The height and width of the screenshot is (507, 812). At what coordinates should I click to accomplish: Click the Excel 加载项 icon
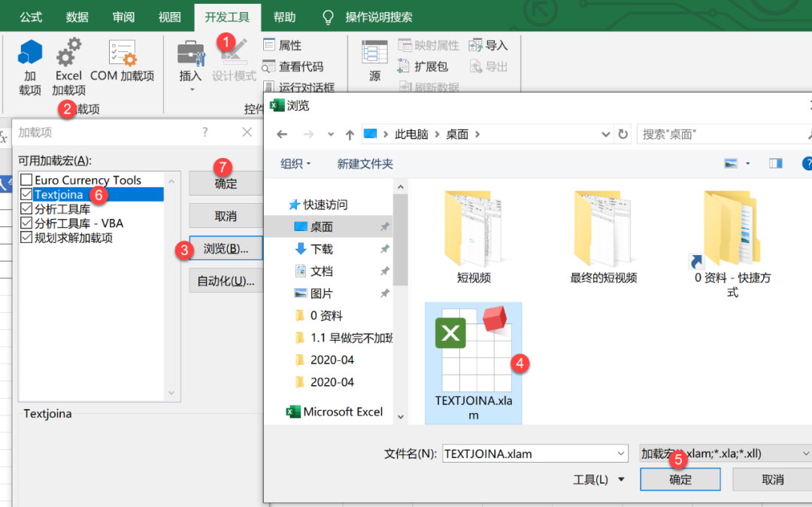click(68, 64)
